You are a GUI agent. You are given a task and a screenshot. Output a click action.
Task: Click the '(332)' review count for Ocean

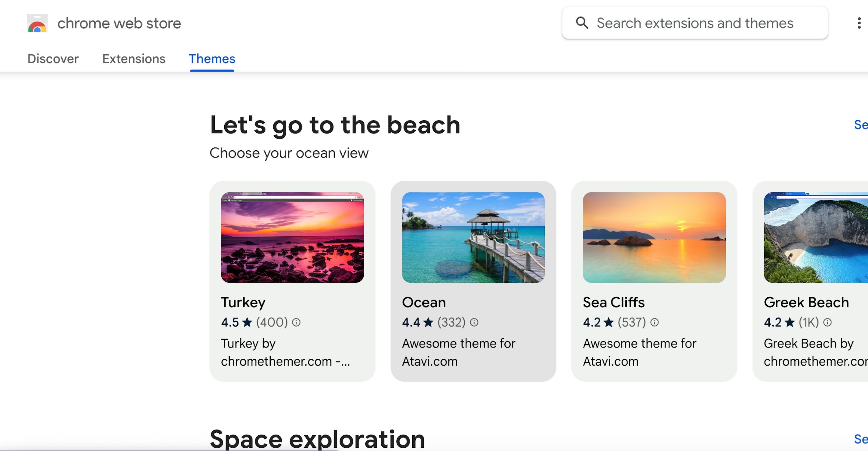[451, 322]
